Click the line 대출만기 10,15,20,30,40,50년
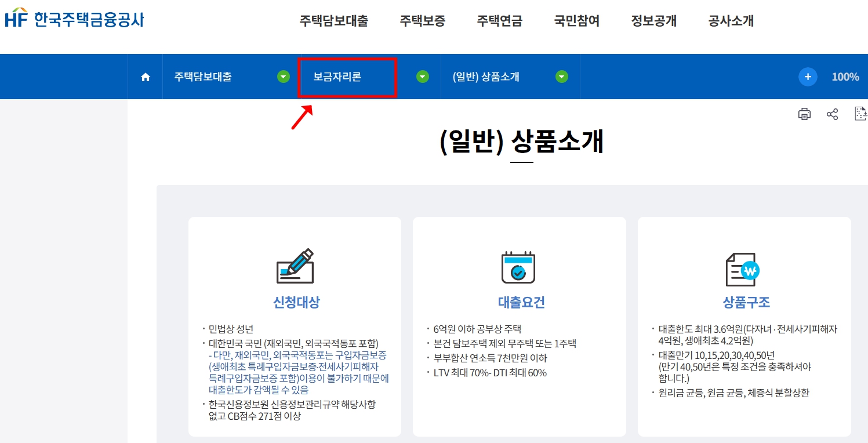 pos(717,355)
